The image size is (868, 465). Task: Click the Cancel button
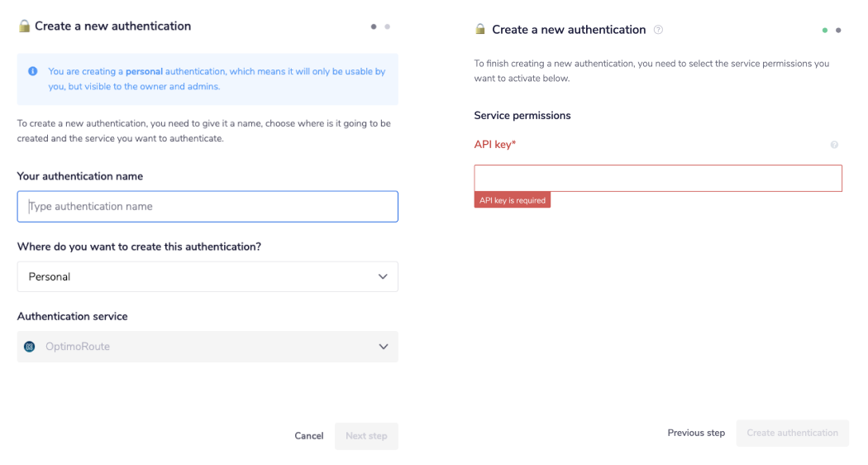(x=309, y=436)
